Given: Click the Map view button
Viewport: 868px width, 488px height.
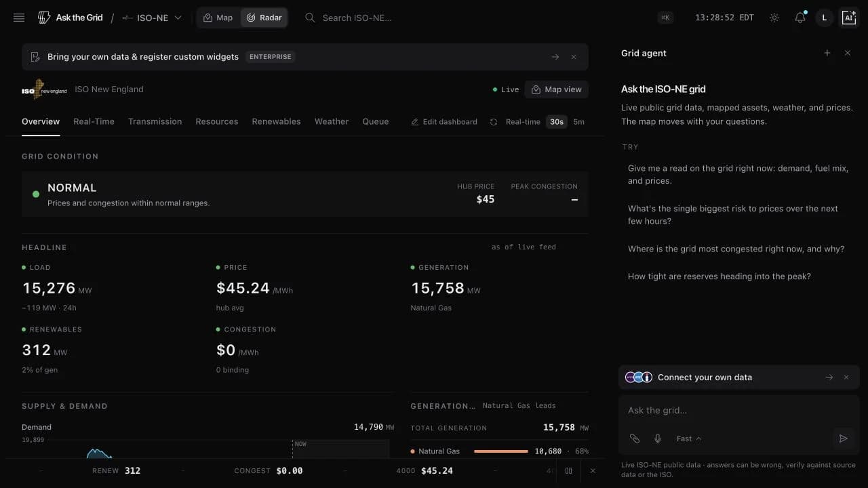Looking at the screenshot, I should [x=557, y=89].
